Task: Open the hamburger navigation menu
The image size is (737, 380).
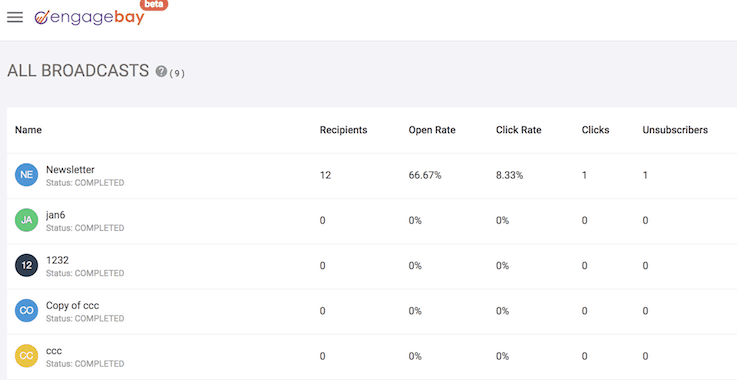Action: [x=15, y=17]
